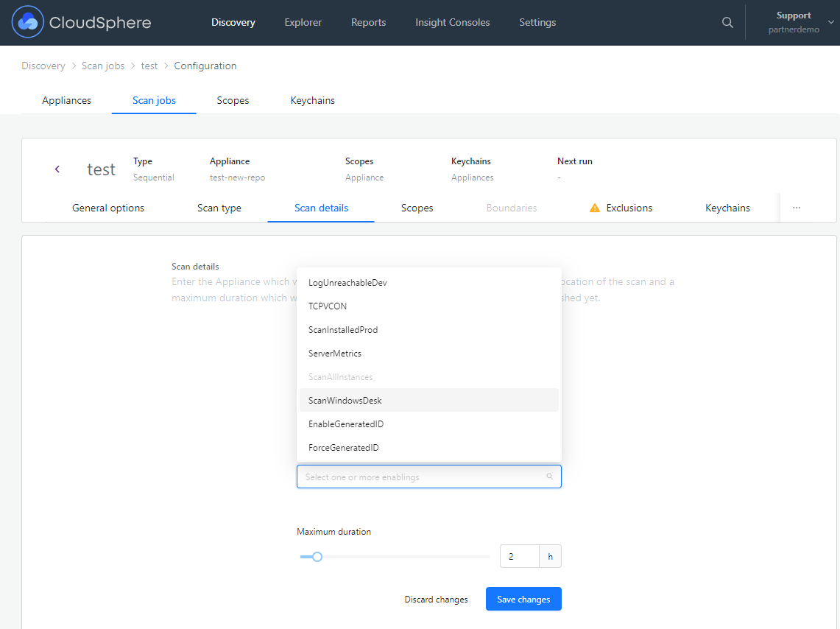This screenshot has height=629, width=840.
Task: Choose EnableGeneratedID option
Action: click(x=428, y=424)
